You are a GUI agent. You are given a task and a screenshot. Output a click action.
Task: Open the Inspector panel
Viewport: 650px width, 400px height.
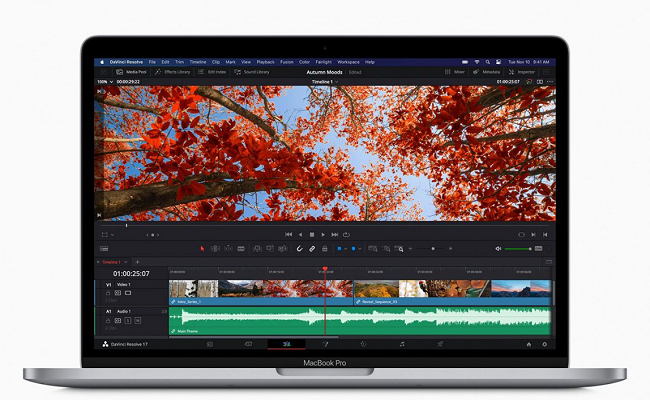pos(522,72)
